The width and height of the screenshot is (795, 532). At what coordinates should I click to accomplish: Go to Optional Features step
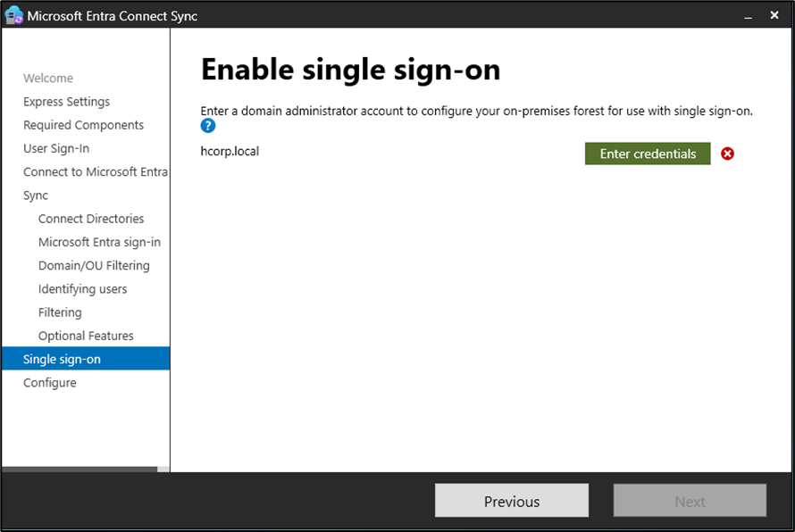(x=86, y=336)
